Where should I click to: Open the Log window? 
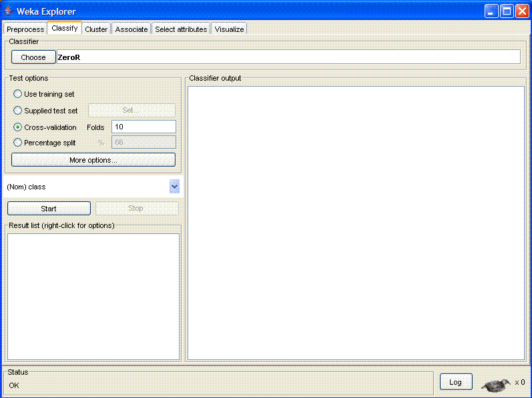456,382
